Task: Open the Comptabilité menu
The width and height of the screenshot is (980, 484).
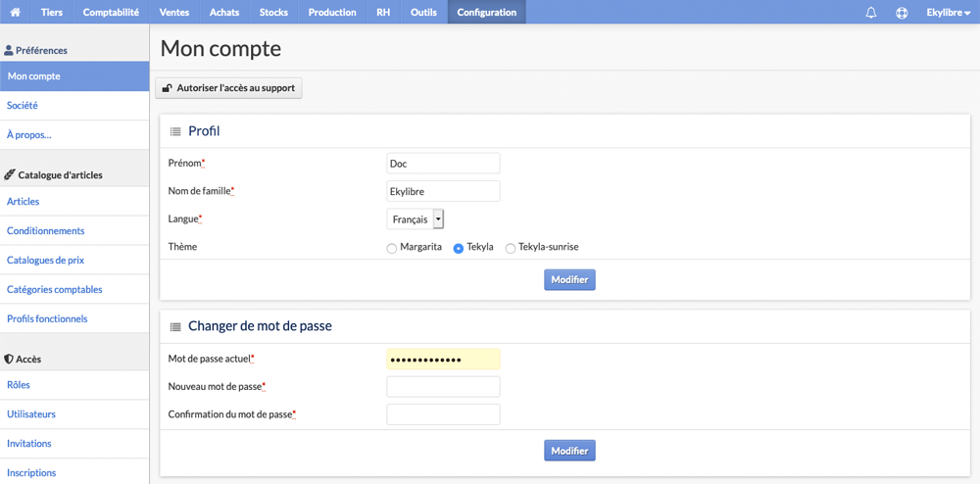Action: pos(111,12)
